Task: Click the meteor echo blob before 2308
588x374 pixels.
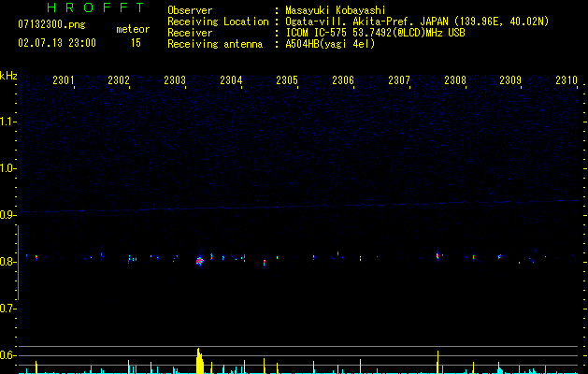Action: point(437,256)
